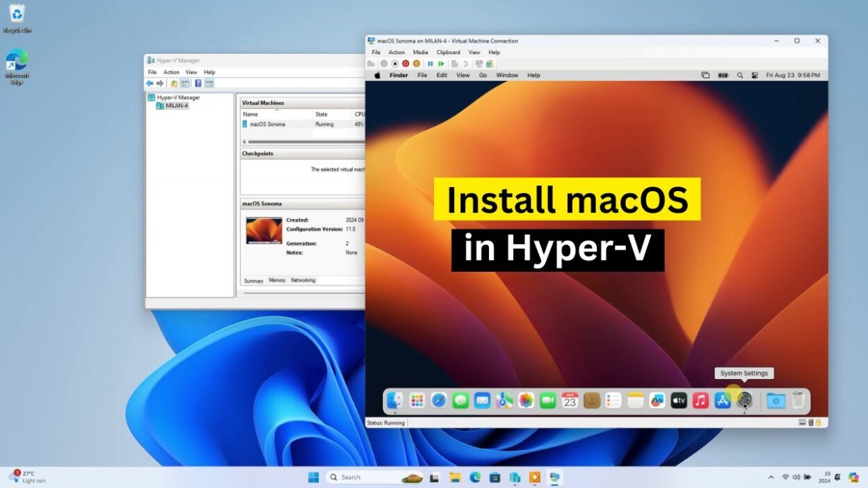The image size is (868, 488).
Task: Launch Launchpad in the dock
Action: click(x=417, y=400)
